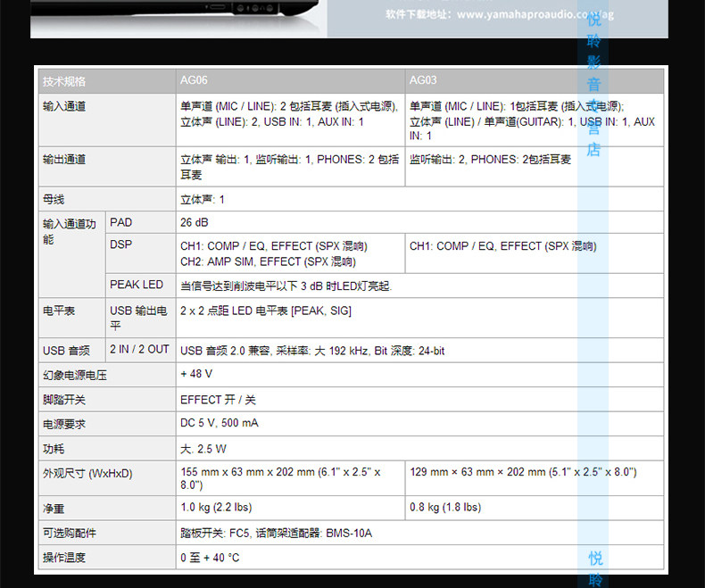This screenshot has height=588, width=705.
Task: Click the 'USB 输出电平' sub-label
Action: [x=138, y=318]
